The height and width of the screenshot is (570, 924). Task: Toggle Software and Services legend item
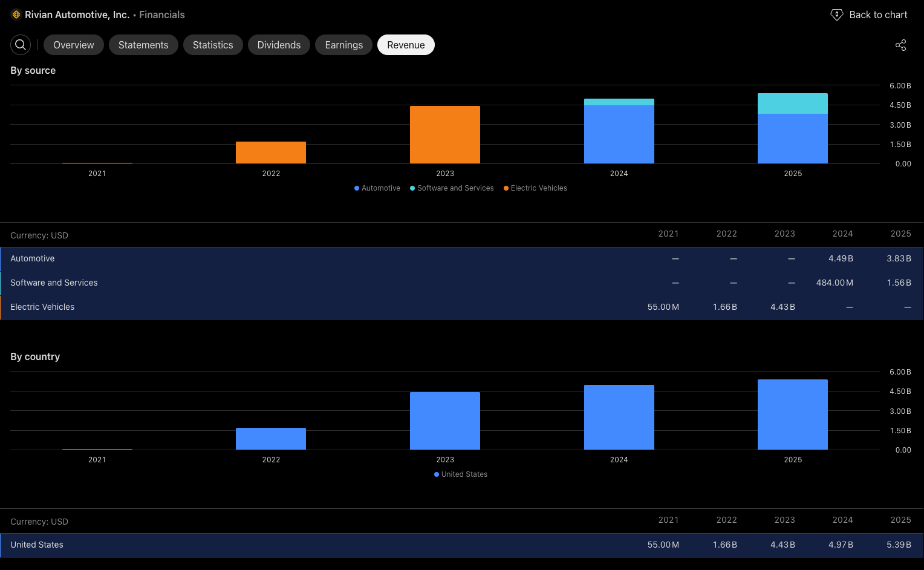452,188
